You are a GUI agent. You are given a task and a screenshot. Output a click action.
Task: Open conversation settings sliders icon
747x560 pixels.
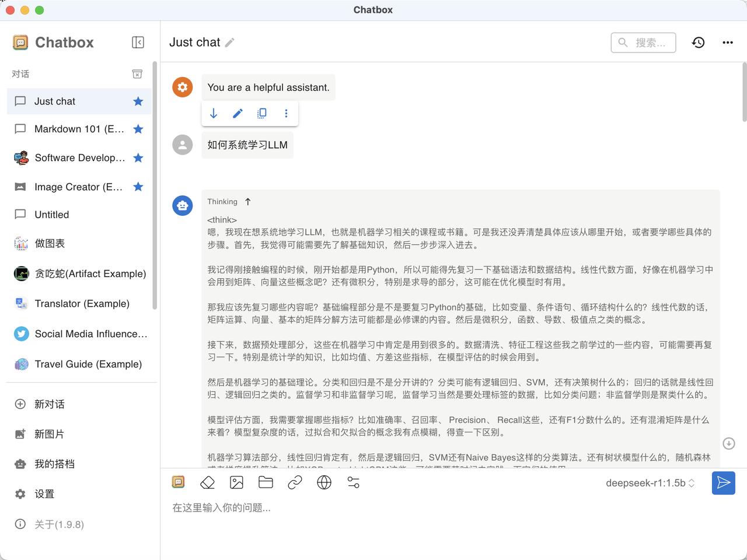point(353,482)
